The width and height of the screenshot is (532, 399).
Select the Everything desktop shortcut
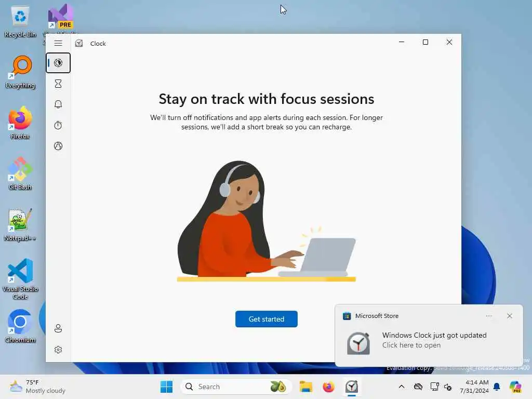tap(20, 72)
